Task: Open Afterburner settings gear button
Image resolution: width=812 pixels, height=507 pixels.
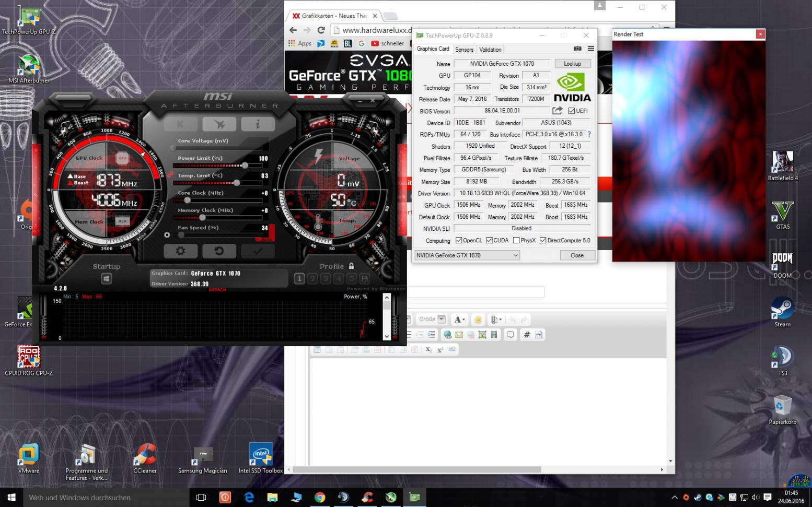Action: (181, 251)
